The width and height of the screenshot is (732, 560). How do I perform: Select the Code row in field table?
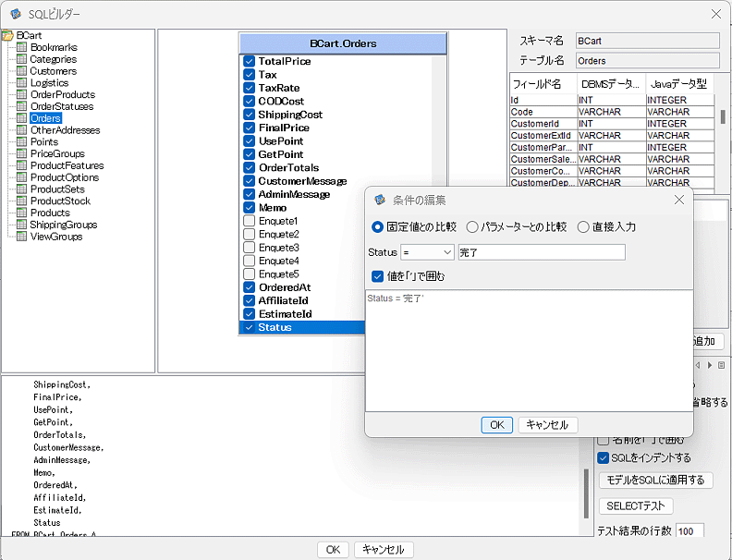coord(612,112)
